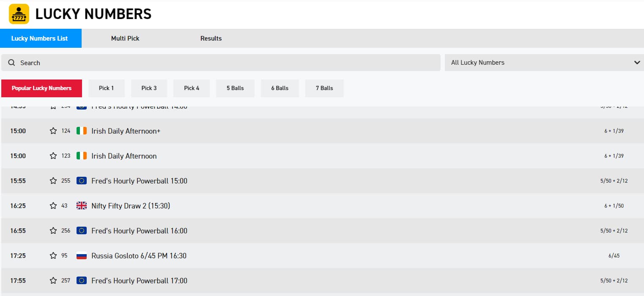
Task: Filter by Pick 3
Action: tap(149, 88)
